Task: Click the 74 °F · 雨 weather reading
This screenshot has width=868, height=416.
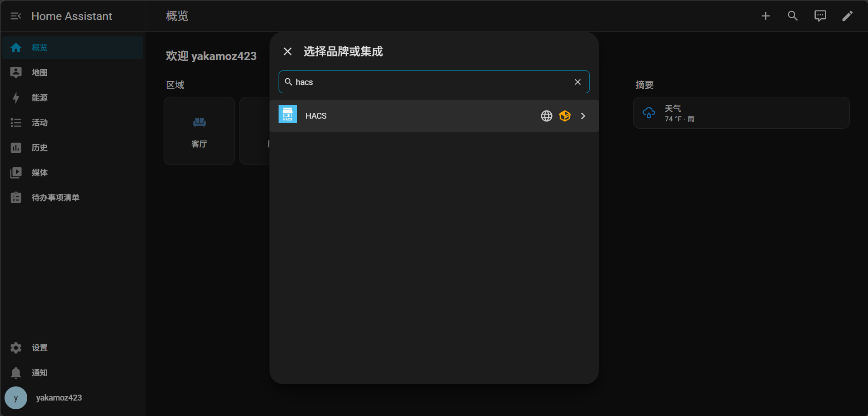Action: pos(679,119)
